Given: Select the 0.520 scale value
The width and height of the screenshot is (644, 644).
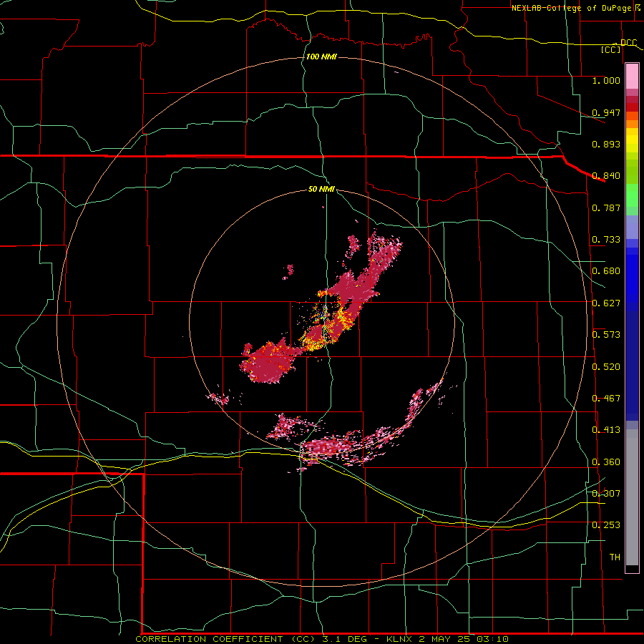Looking at the screenshot, I should click(606, 367).
